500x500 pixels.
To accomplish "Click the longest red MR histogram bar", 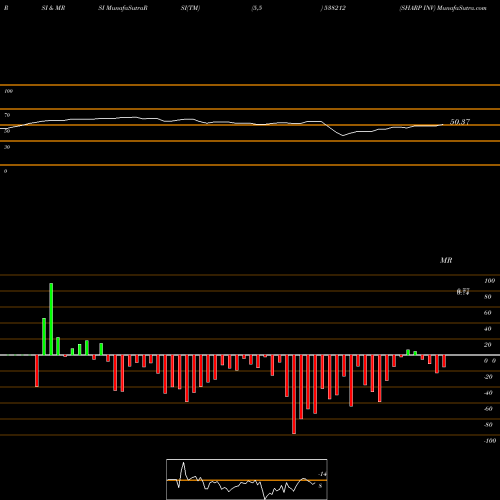I will pos(294,394).
